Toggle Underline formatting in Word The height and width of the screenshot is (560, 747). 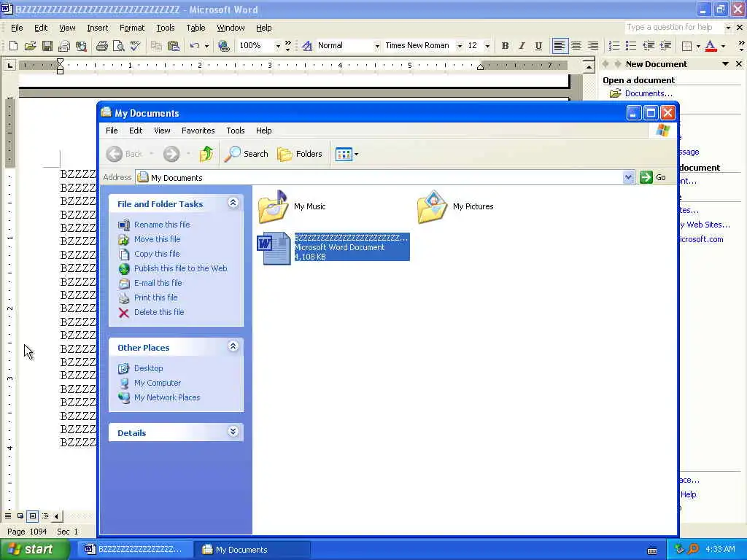point(538,46)
